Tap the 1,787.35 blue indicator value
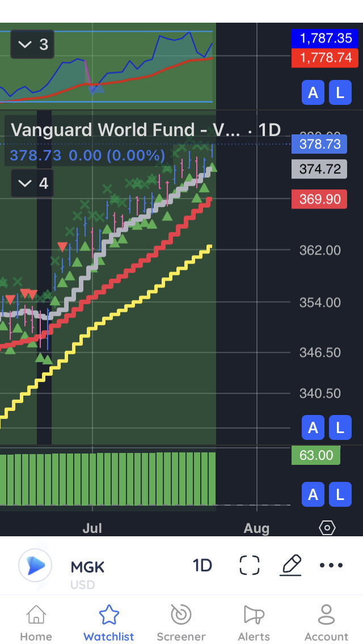Image resolution: width=363 pixels, height=644 pixels. [x=325, y=38]
